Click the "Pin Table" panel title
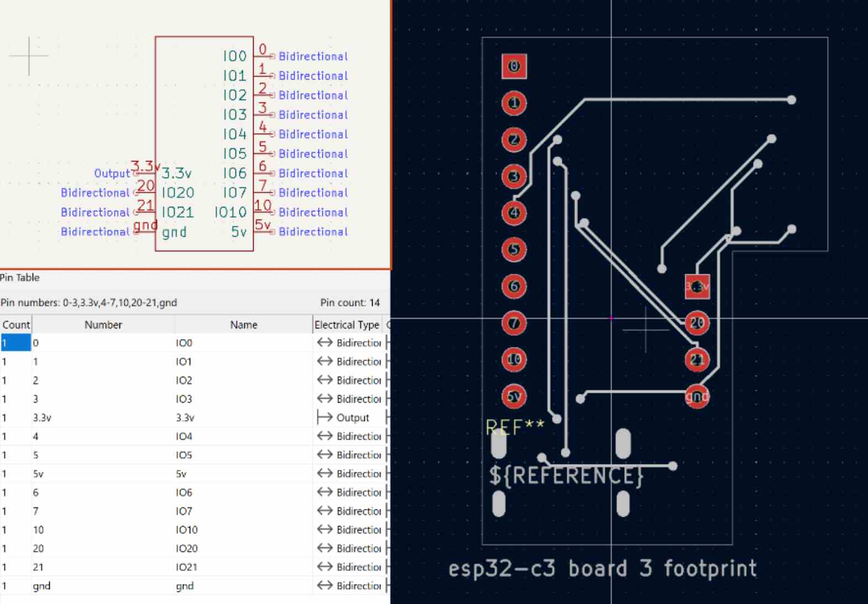868x604 pixels. click(x=20, y=278)
